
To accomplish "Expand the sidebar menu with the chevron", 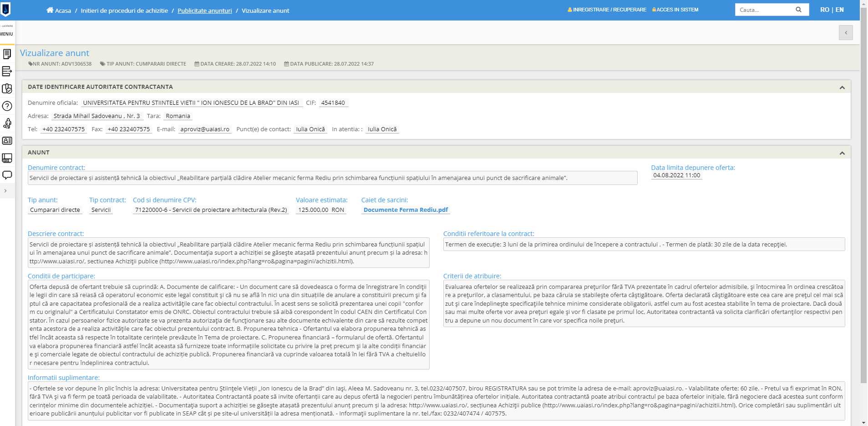I will click(5, 191).
